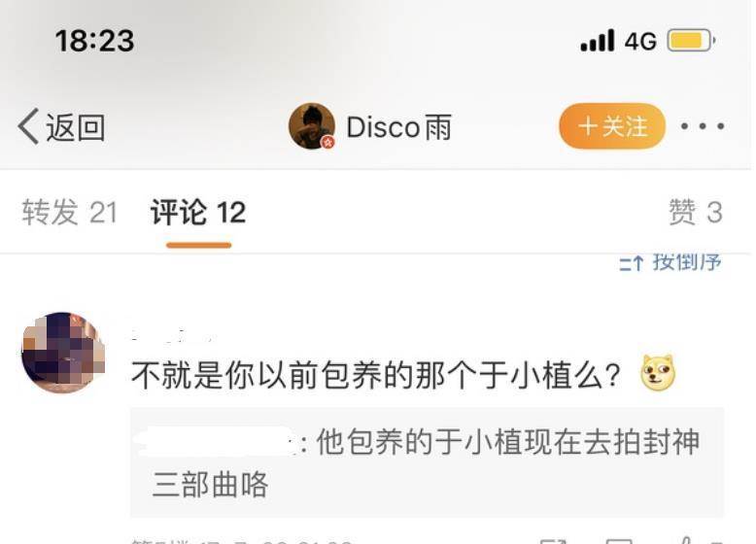Go back via 返回 label

pyautogui.click(x=75, y=127)
